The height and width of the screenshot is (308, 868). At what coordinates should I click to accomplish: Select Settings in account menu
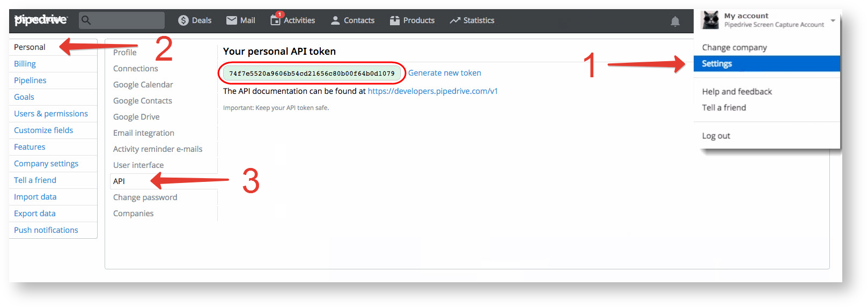767,63
